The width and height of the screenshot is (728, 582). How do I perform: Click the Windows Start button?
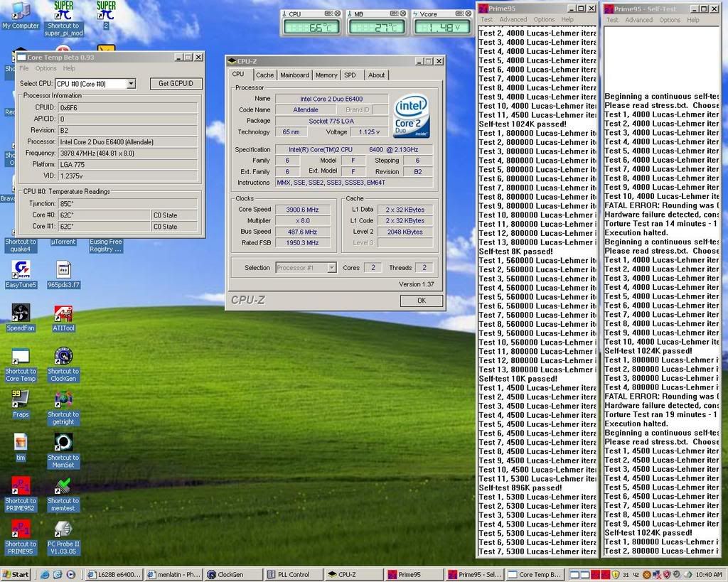tap(16, 574)
